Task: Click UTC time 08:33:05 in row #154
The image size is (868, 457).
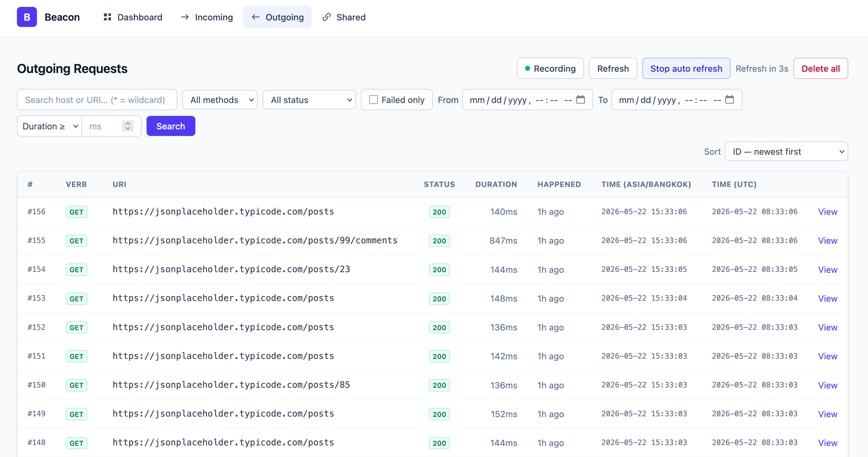Action: (x=754, y=269)
